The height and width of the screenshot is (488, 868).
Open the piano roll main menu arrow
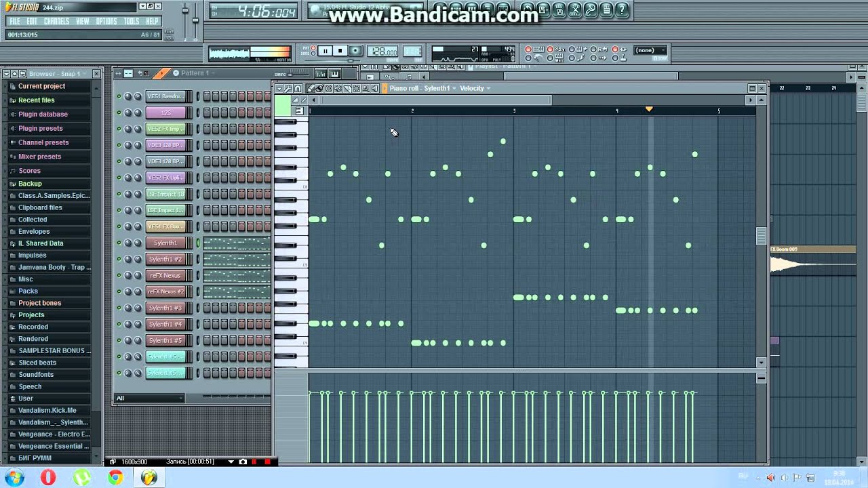click(279, 88)
